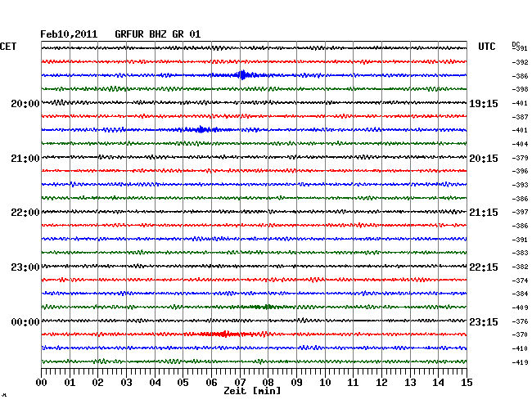Click the DC offset value -376
Image resolution: width=532 pixels, height=404 pixels.
coord(520,321)
